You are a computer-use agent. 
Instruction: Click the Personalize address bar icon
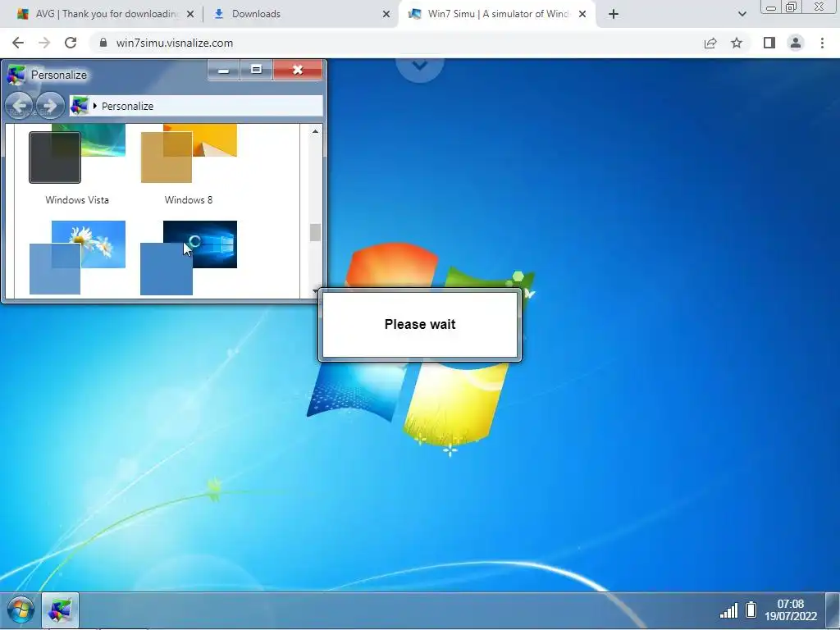coord(80,106)
